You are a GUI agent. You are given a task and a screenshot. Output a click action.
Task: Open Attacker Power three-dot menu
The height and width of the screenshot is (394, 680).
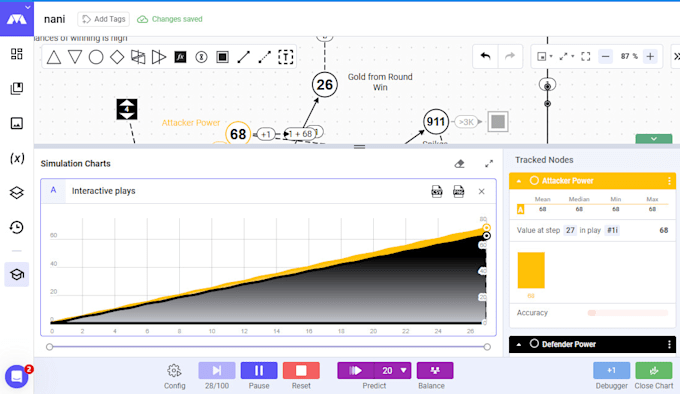[x=669, y=181]
